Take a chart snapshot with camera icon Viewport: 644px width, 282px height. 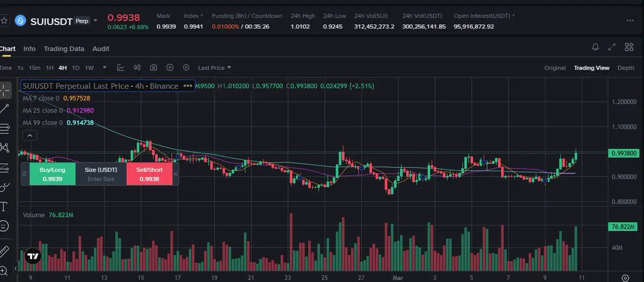[x=153, y=68]
